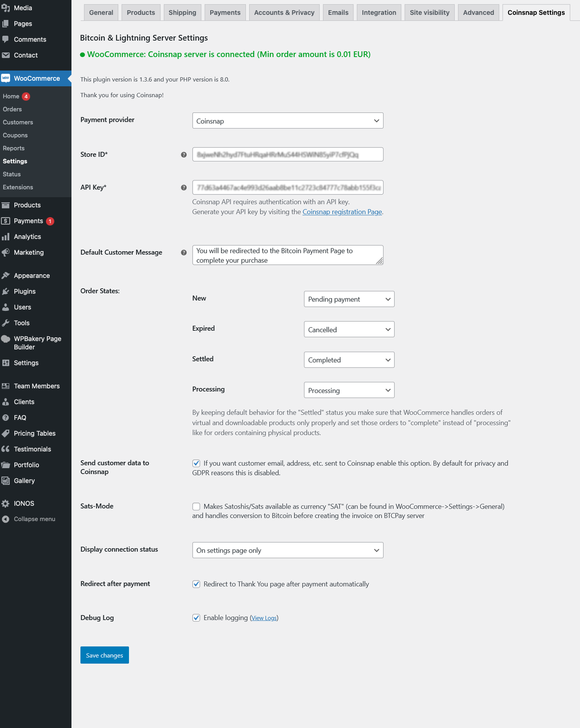
Task: Click the Tools wrench icon
Action: (x=6, y=323)
